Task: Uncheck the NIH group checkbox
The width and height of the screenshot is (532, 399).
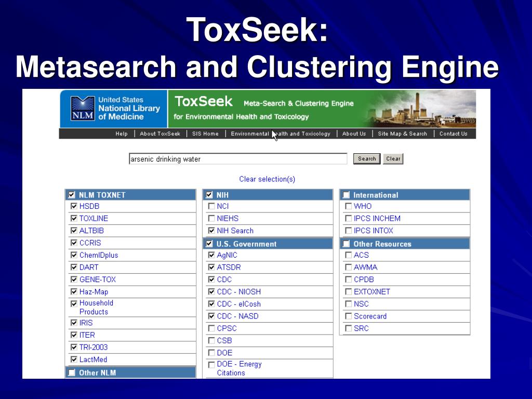Action: coord(209,195)
